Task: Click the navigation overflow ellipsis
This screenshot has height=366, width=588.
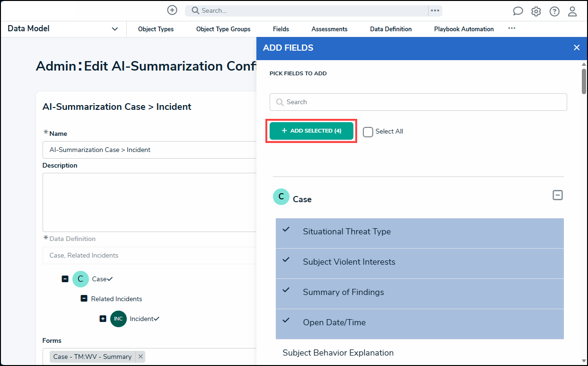Action: click(x=512, y=28)
